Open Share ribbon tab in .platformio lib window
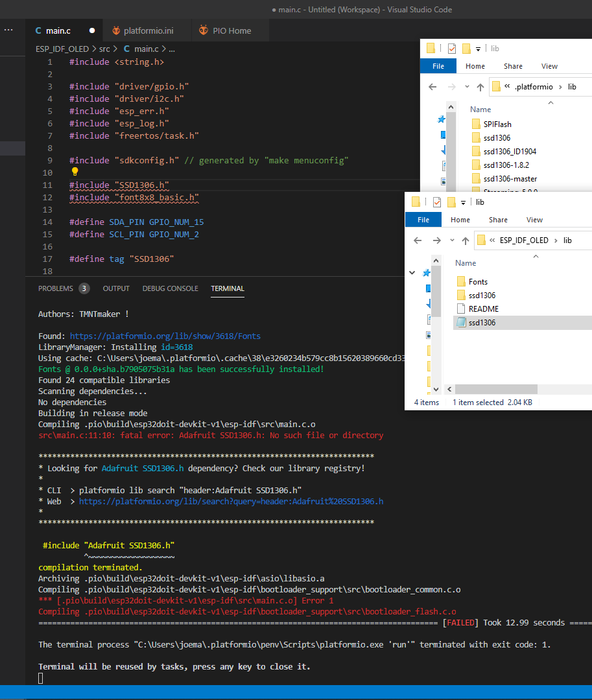Viewport: 592px width, 700px height. 513,66
